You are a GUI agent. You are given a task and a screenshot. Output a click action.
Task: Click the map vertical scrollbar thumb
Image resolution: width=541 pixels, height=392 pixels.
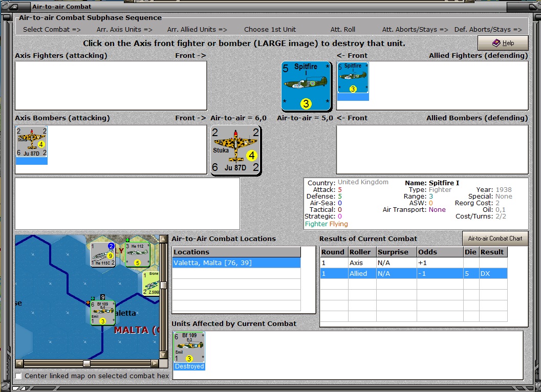[x=164, y=285]
